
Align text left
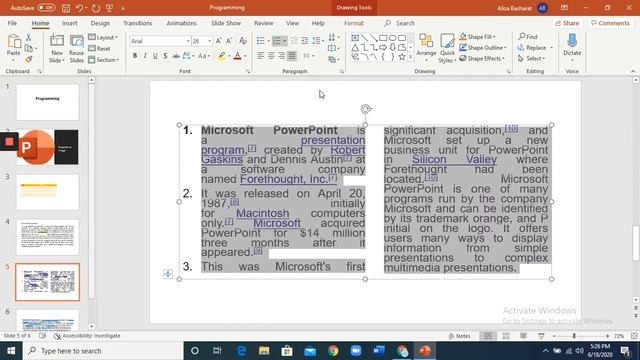(x=260, y=56)
